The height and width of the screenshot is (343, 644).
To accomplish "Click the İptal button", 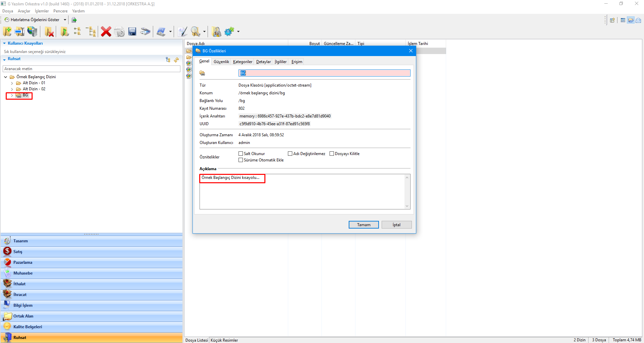I will 396,225.
